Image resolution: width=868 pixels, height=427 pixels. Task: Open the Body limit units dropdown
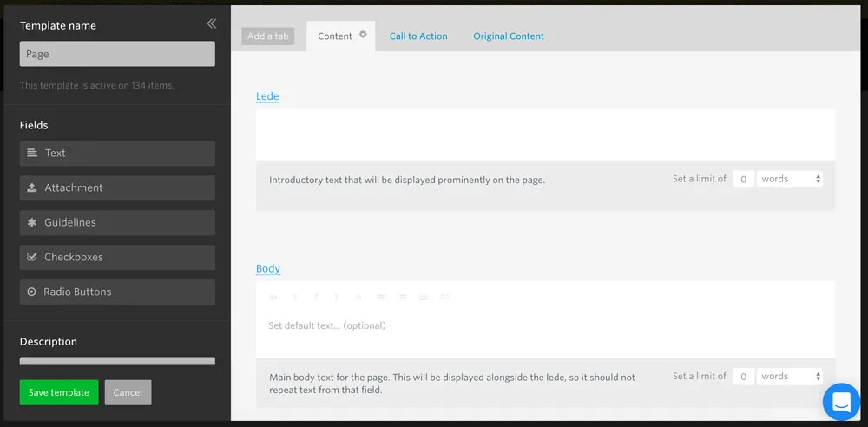point(789,377)
